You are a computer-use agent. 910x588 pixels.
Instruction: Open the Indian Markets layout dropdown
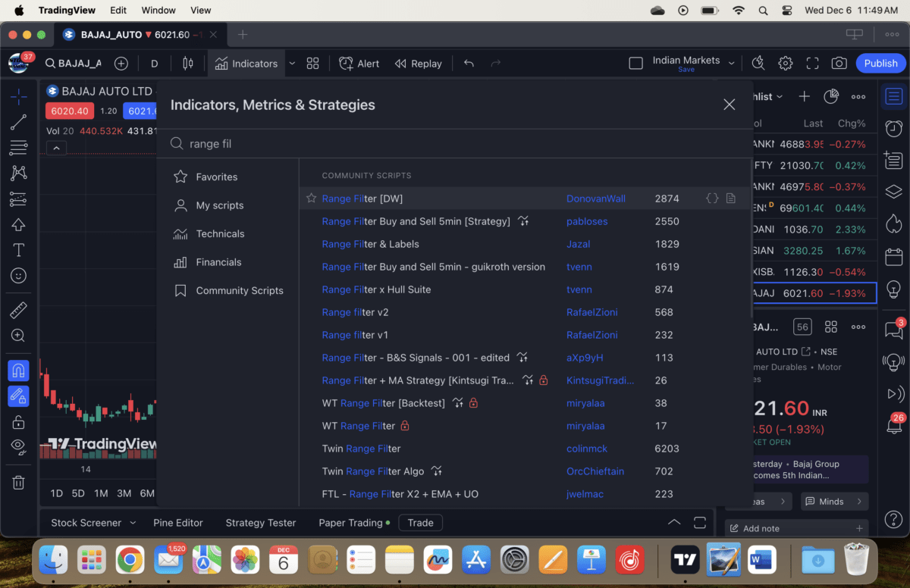coord(731,64)
